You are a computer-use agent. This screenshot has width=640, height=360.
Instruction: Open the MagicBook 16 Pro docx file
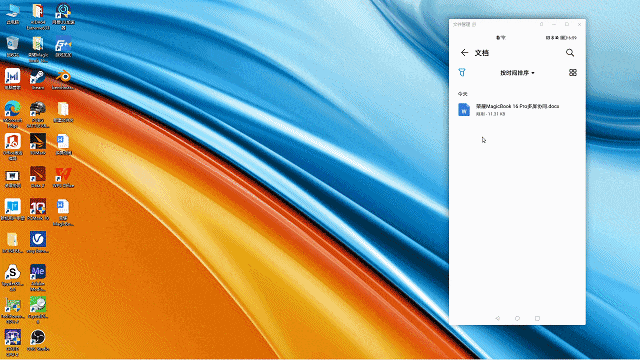click(517, 110)
